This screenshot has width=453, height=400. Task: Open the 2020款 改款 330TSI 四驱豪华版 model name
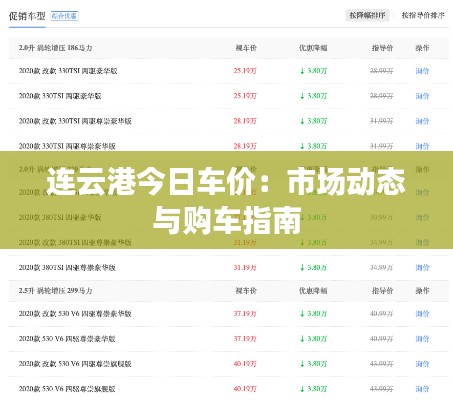click(x=68, y=71)
